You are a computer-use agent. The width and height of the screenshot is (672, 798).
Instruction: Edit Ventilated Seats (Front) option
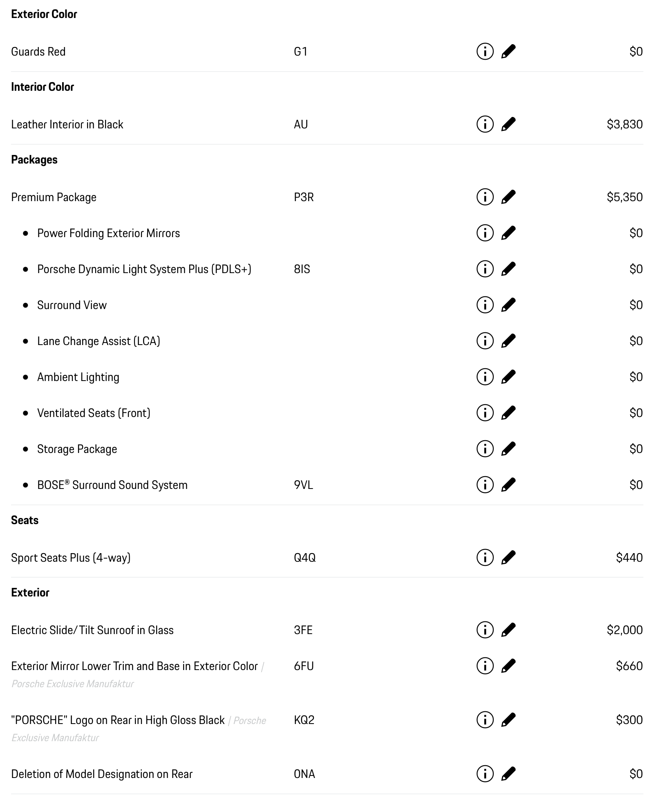pos(508,413)
